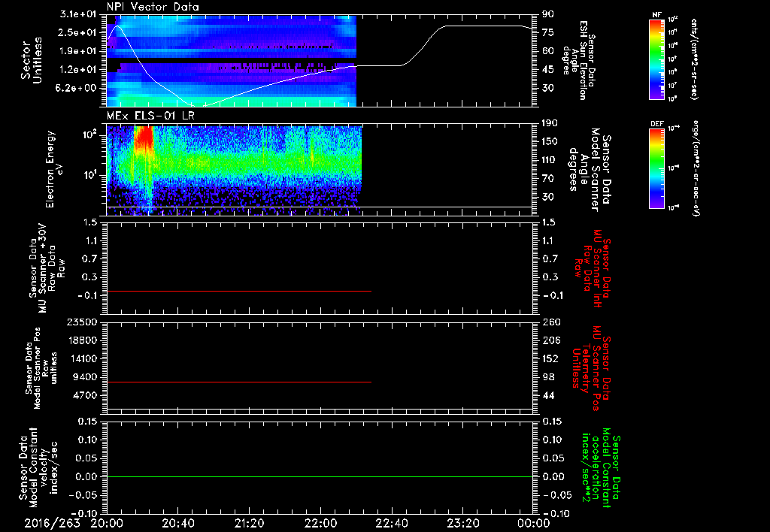Screen dimensions: 770x532
Task: Click the "00:00" time axis label
Action: coord(533,523)
